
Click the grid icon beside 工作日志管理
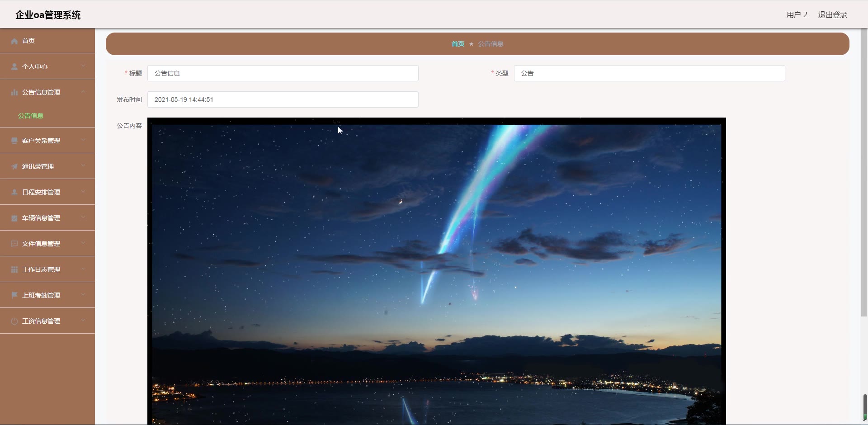tap(14, 269)
